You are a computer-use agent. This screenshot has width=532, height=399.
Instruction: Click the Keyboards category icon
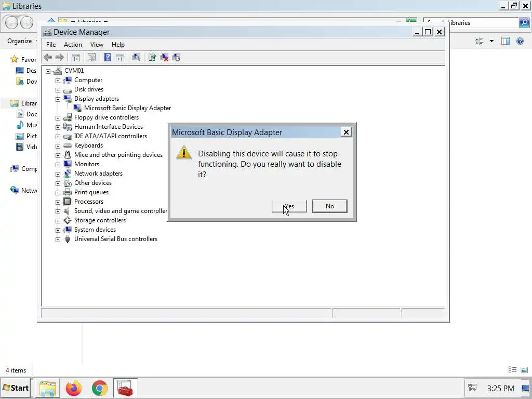(x=68, y=145)
